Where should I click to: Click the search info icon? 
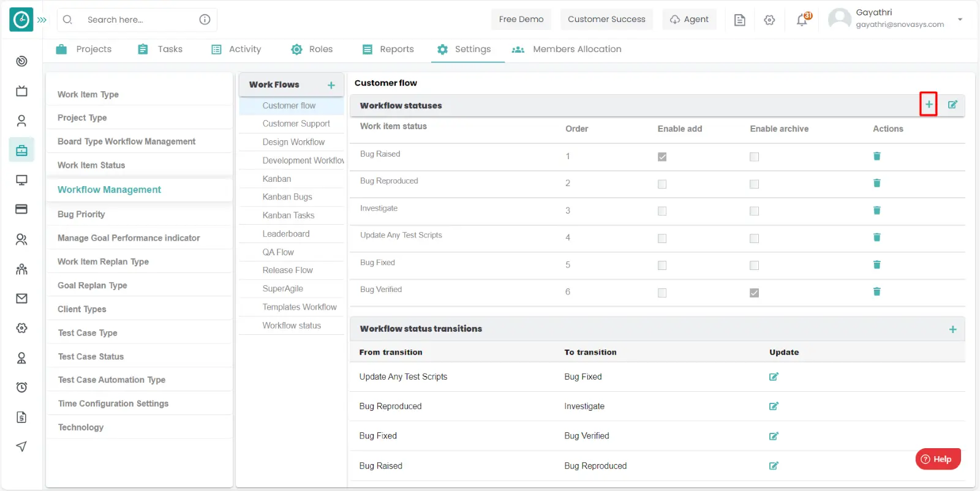click(205, 20)
